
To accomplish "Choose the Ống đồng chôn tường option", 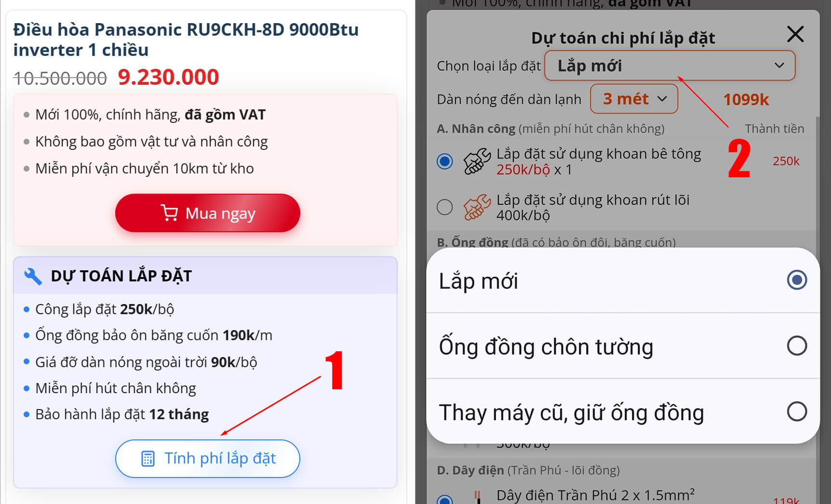I will pyautogui.click(x=623, y=346).
